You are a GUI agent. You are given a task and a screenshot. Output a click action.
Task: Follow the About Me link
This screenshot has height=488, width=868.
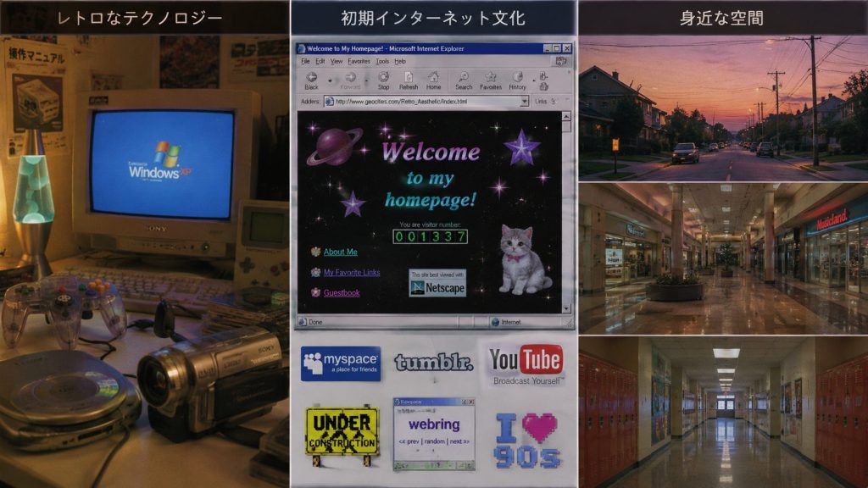(x=341, y=252)
